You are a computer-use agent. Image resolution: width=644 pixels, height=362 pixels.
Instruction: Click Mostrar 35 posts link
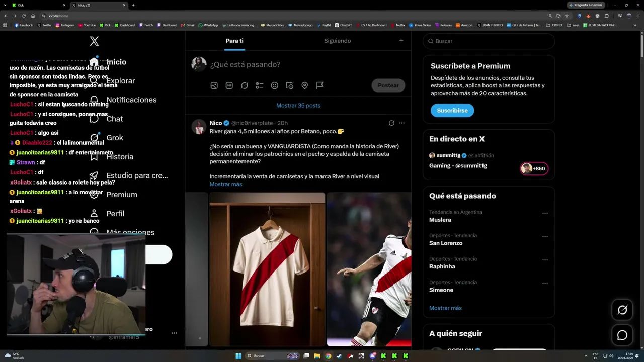(x=298, y=105)
